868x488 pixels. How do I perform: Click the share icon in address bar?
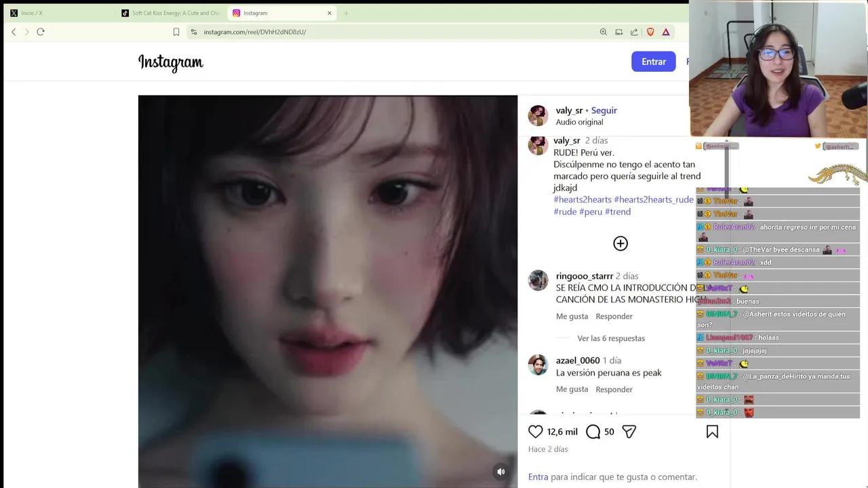pyautogui.click(x=634, y=32)
